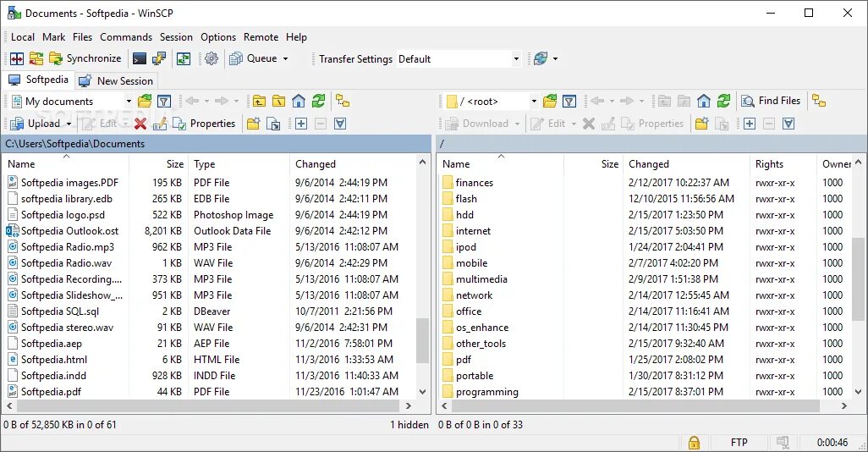Viewport: 868px width, 452px height.
Task: Switch to the Softpedia session tab
Action: point(38,80)
